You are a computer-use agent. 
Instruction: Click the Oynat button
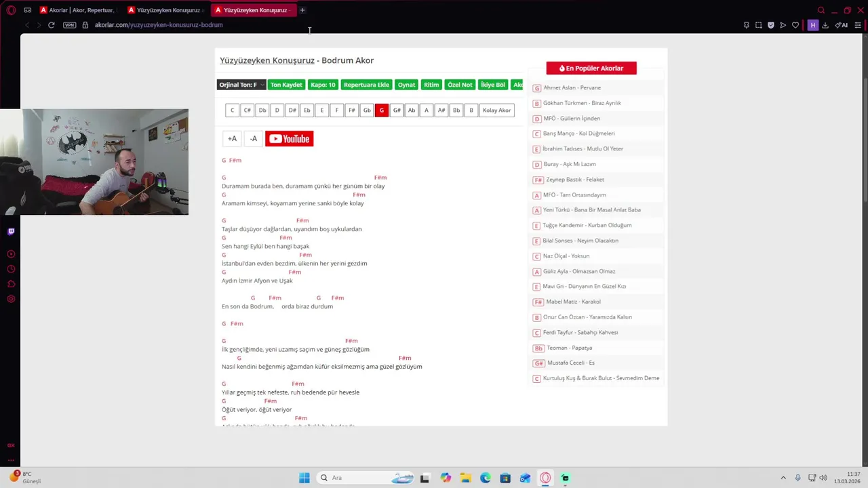[406, 85]
